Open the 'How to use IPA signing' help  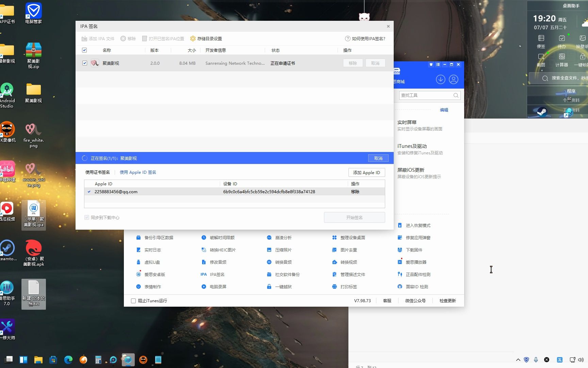tap(365, 39)
